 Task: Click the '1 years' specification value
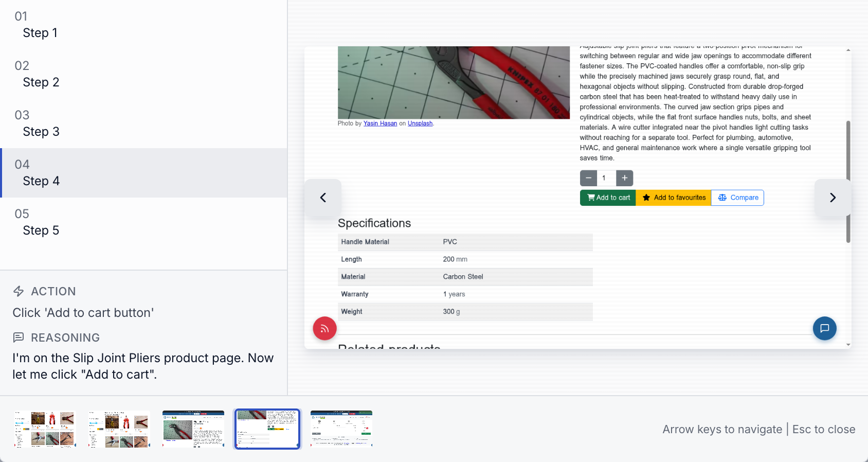[454, 294]
